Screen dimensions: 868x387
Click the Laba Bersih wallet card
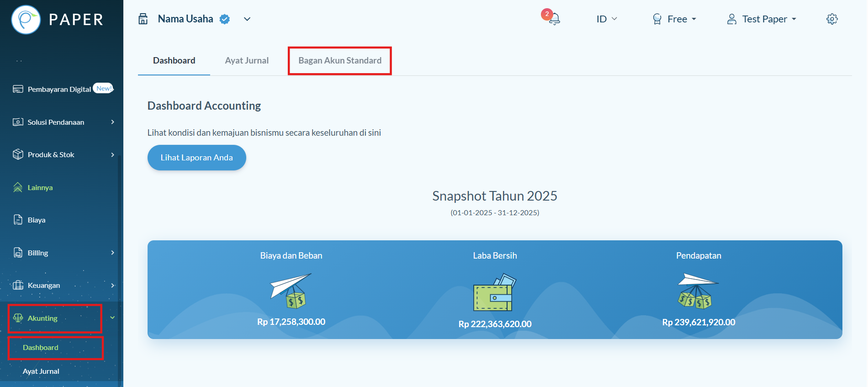click(x=495, y=290)
